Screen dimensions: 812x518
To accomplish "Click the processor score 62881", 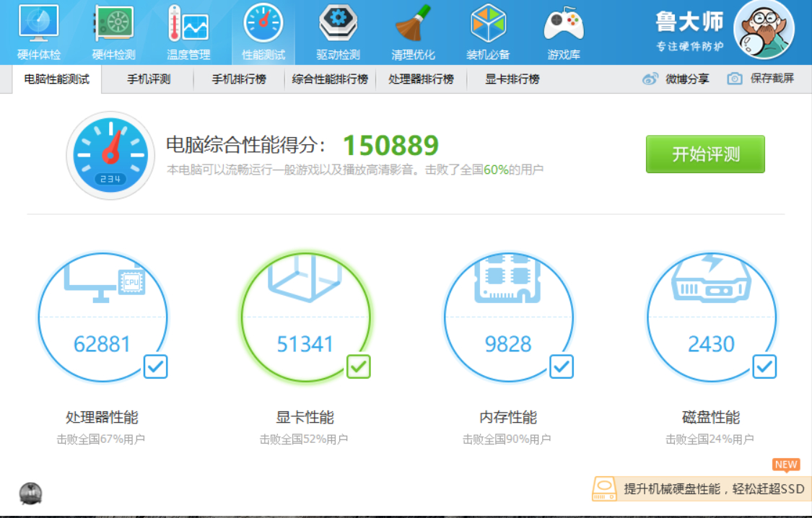I will click(x=102, y=344).
